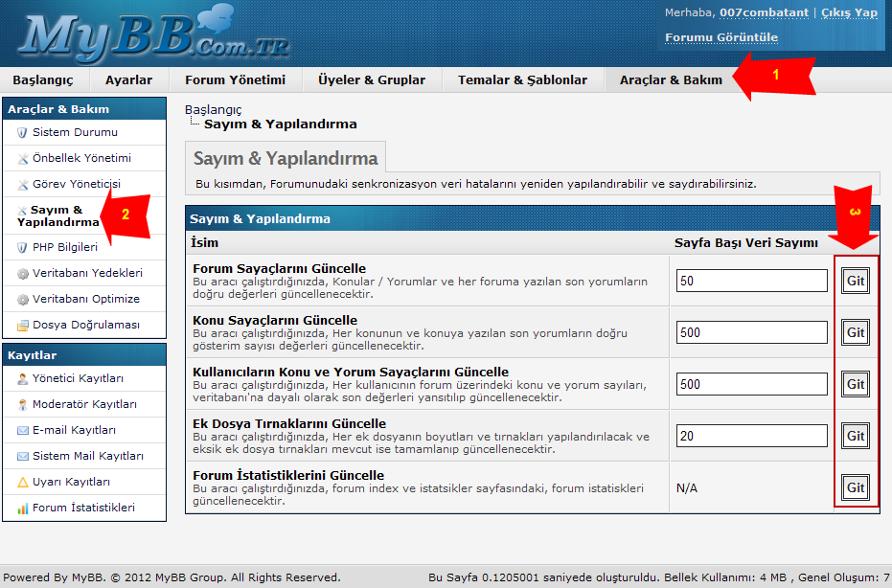The image size is (892, 588).
Task: Click the Powered By MyBB footer text
Action: pyautogui.click(x=172, y=577)
